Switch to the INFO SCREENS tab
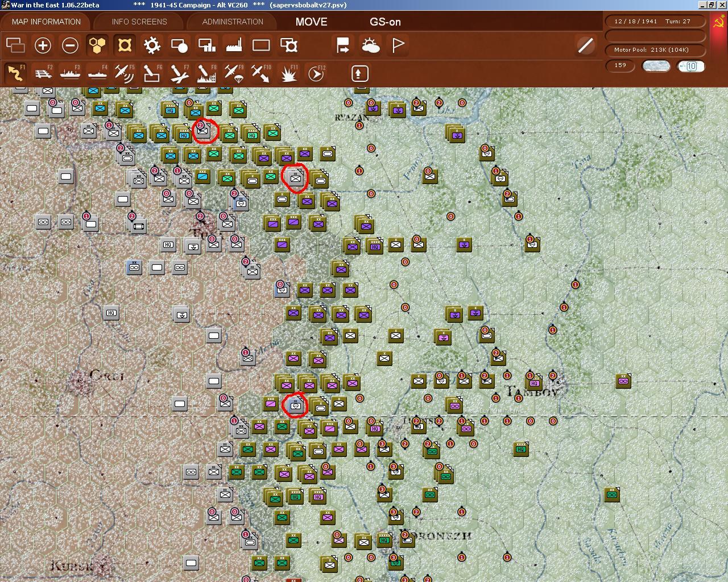 coord(139,22)
